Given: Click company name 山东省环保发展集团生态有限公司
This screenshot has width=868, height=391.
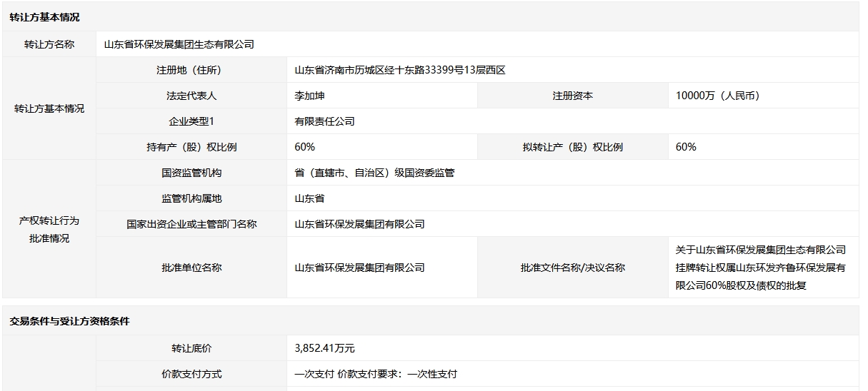Looking at the screenshot, I should point(179,44).
